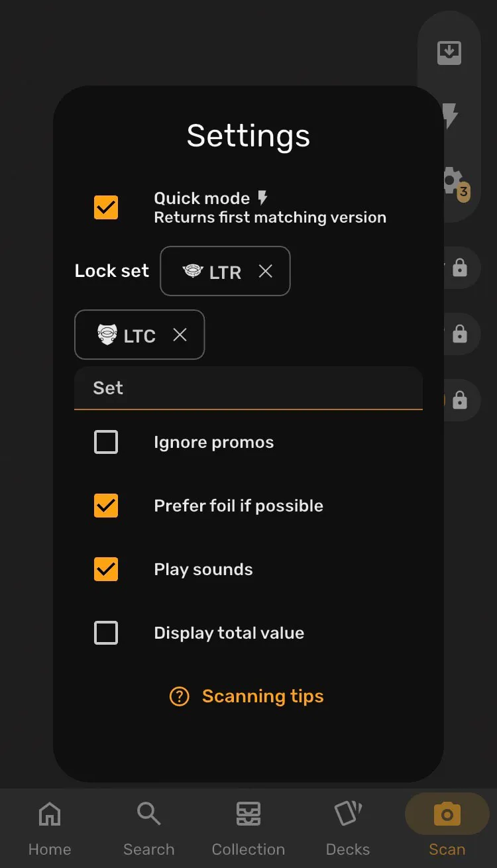Disable Prefer foil if possible
This screenshot has width=497, height=868.
tap(105, 506)
